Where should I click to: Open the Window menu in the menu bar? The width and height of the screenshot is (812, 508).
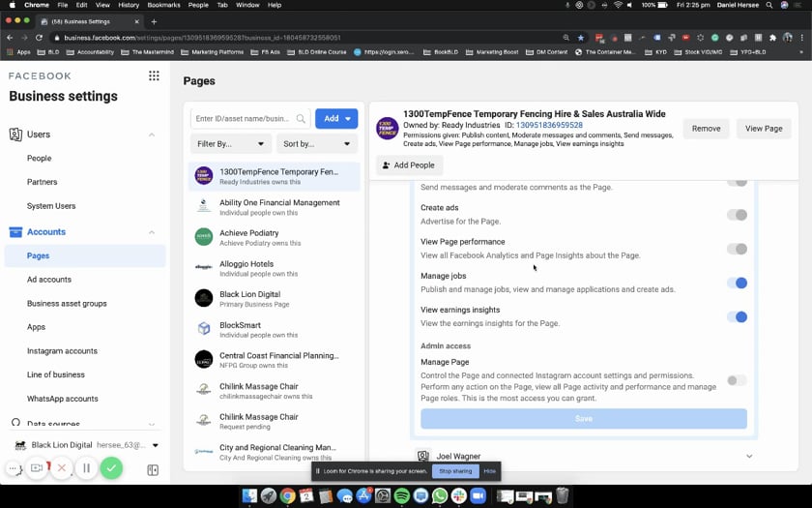click(247, 5)
